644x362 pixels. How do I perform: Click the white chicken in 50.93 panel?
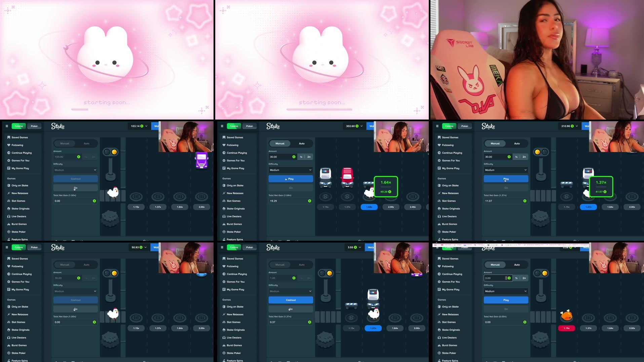click(113, 313)
